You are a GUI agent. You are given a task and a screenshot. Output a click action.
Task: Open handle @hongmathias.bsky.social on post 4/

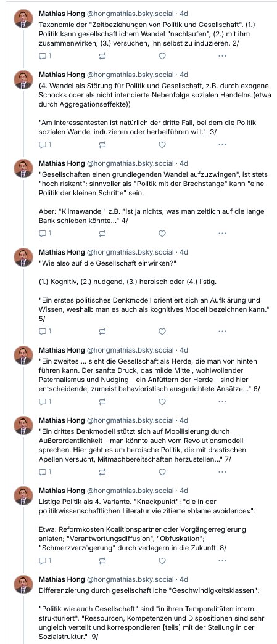(x=130, y=163)
